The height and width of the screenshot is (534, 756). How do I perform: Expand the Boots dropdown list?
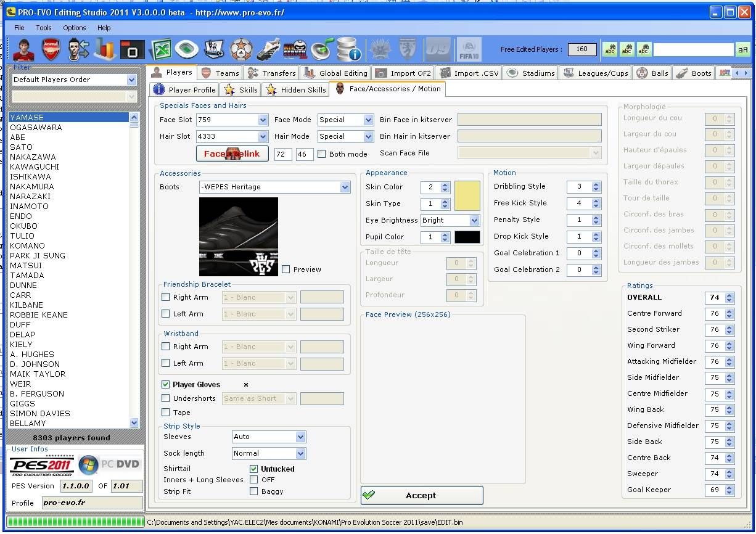(345, 187)
